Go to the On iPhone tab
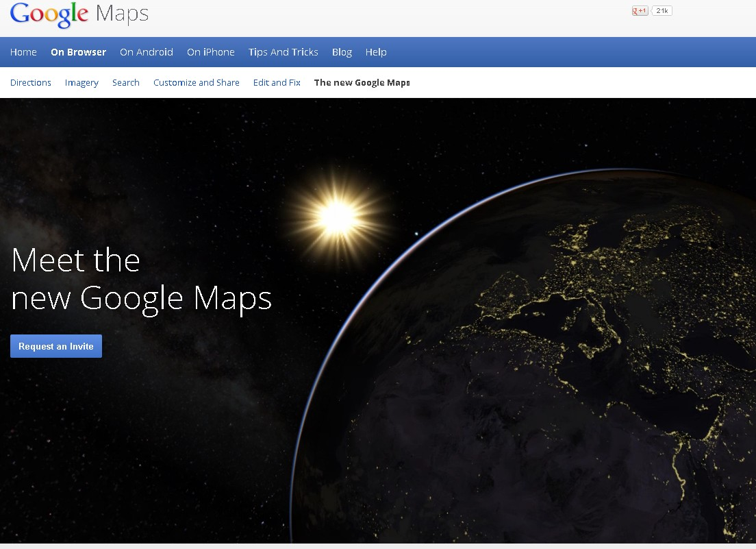 (211, 52)
